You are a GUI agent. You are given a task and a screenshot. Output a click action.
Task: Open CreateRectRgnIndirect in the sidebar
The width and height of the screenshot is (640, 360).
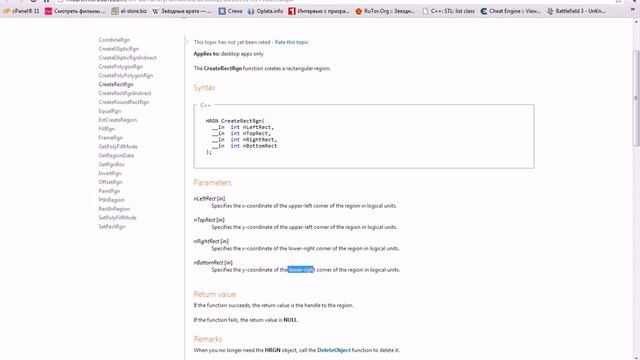coord(125,93)
